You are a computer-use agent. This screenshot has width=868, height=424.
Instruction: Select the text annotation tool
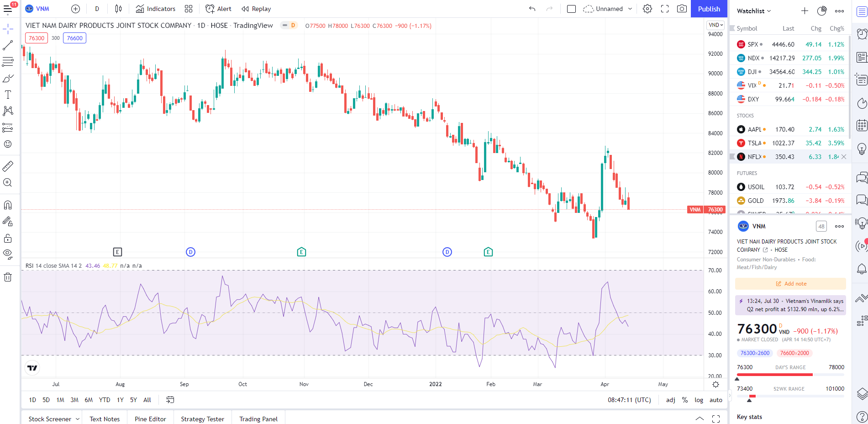8,95
